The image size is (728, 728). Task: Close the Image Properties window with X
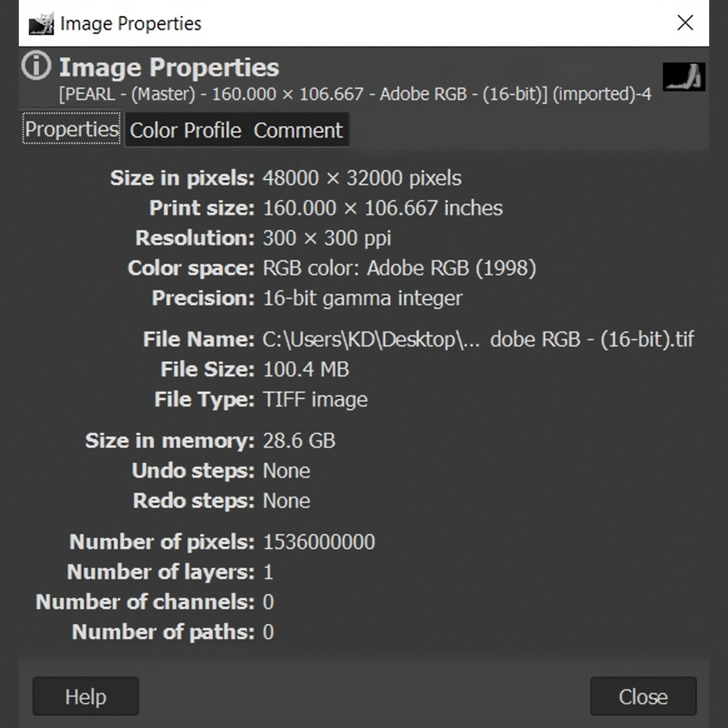685,23
